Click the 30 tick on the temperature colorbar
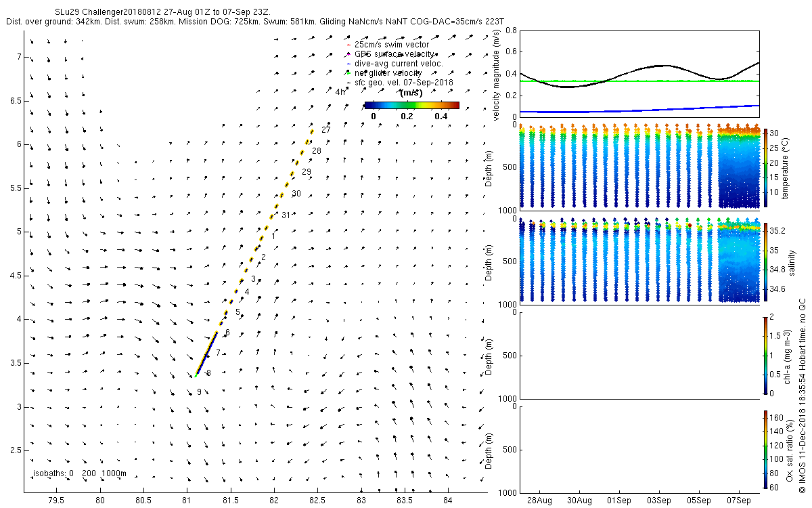 point(773,133)
